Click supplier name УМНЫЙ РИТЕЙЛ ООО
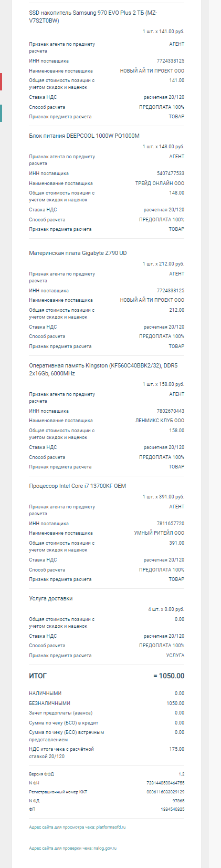The width and height of the screenshot is (221, 868). click(159, 533)
